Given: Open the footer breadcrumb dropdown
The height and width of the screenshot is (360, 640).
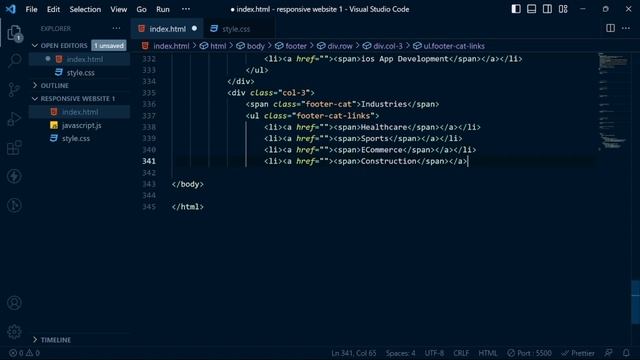Looking at the screenshot, I should 291,46.
